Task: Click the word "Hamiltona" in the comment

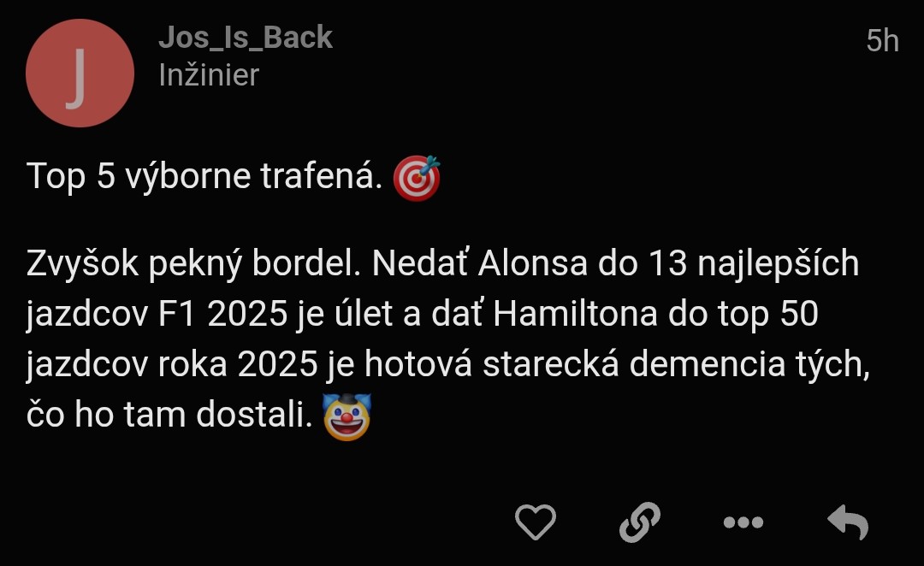Action: click(575, 313)
